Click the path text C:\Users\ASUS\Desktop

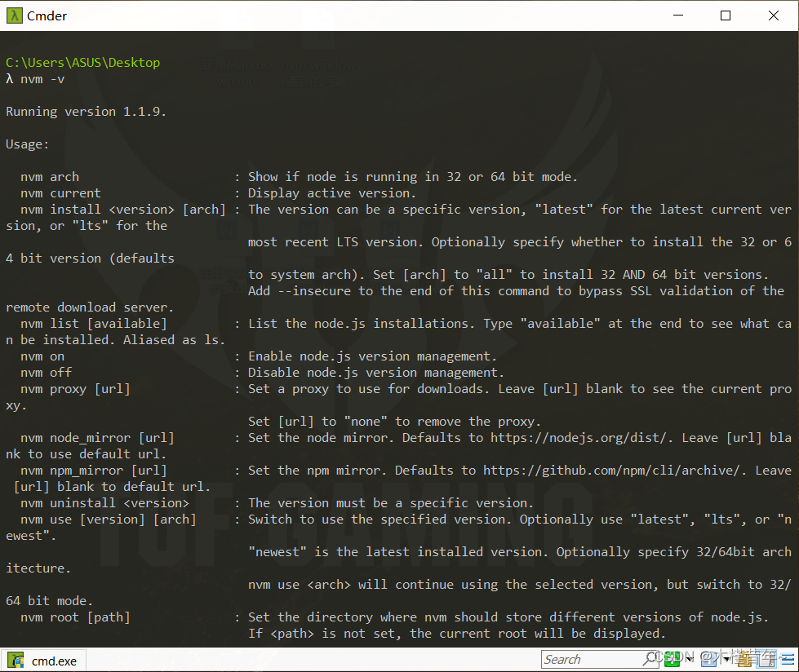click(83, 63)
